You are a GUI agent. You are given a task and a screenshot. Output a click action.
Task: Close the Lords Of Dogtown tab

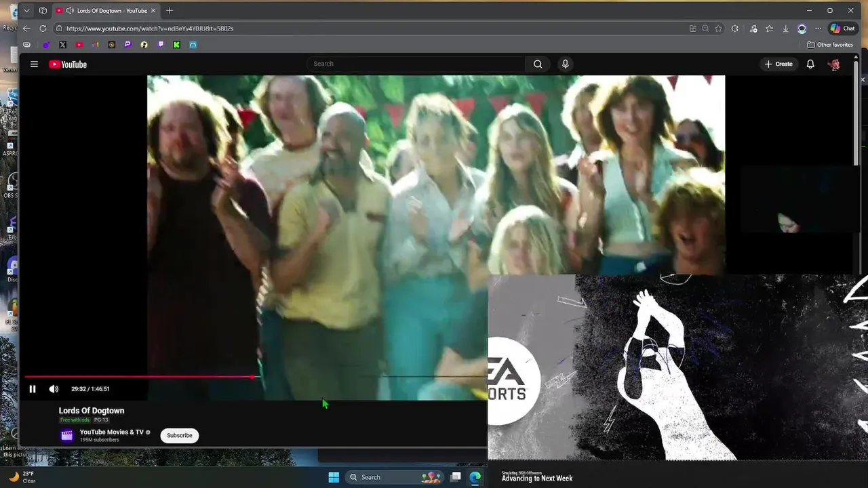153,11
